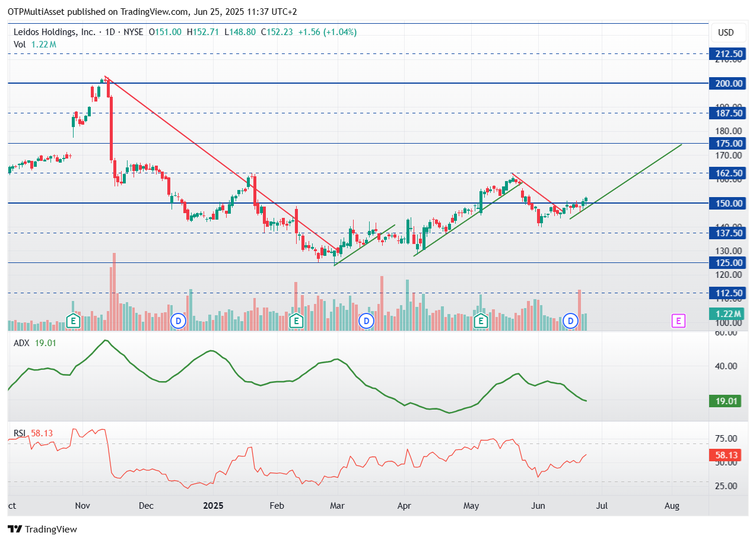Click the Mar label on time axis
Screen dimensions: 756x542
337,506
